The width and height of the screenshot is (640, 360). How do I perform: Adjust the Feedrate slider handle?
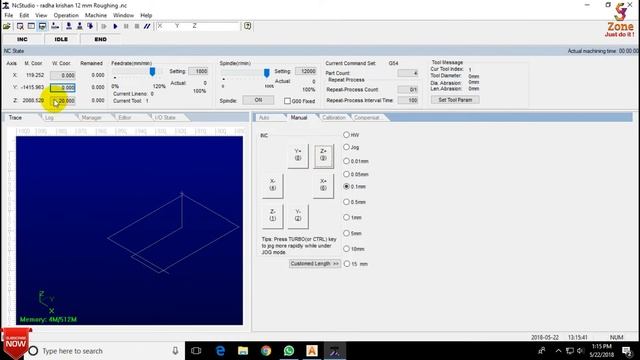tap(152, 72)
